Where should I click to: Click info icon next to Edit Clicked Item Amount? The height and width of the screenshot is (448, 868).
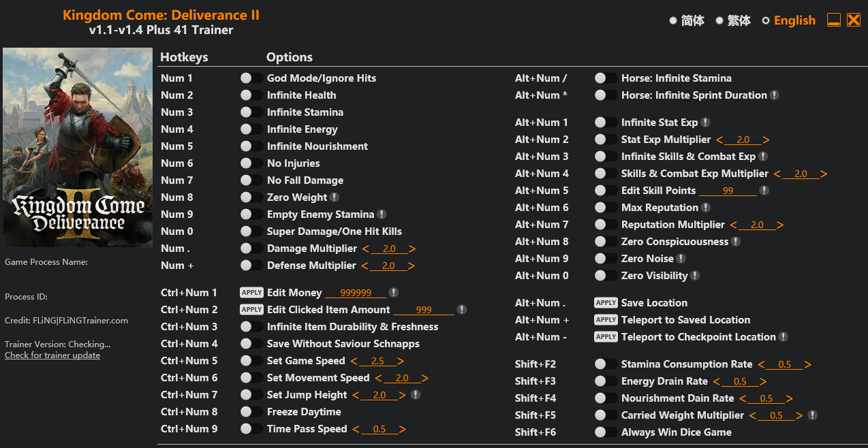click(462, 310)
